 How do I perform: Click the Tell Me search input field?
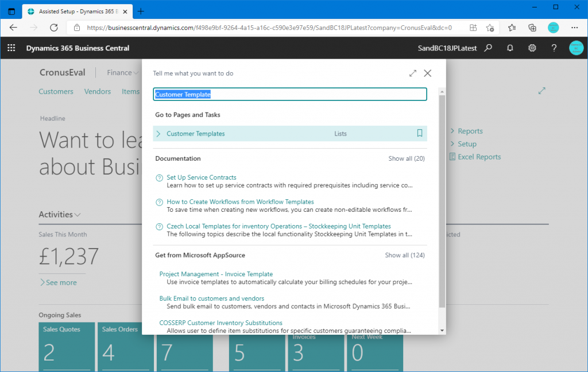pyautogui.click(x=290, y=94)
